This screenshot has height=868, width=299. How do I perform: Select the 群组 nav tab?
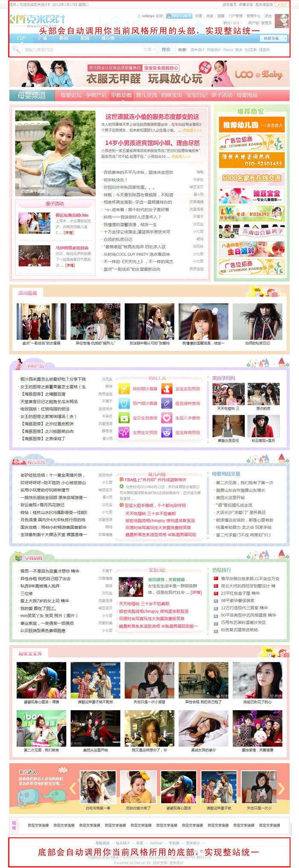tap(64, 38)
